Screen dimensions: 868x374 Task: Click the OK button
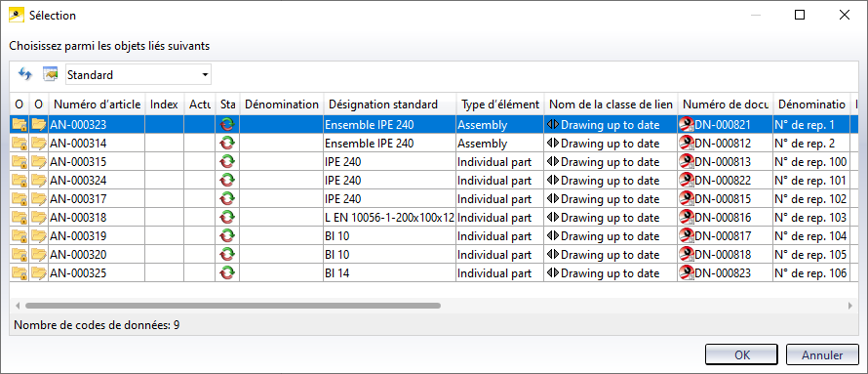(x=741, y=355)
